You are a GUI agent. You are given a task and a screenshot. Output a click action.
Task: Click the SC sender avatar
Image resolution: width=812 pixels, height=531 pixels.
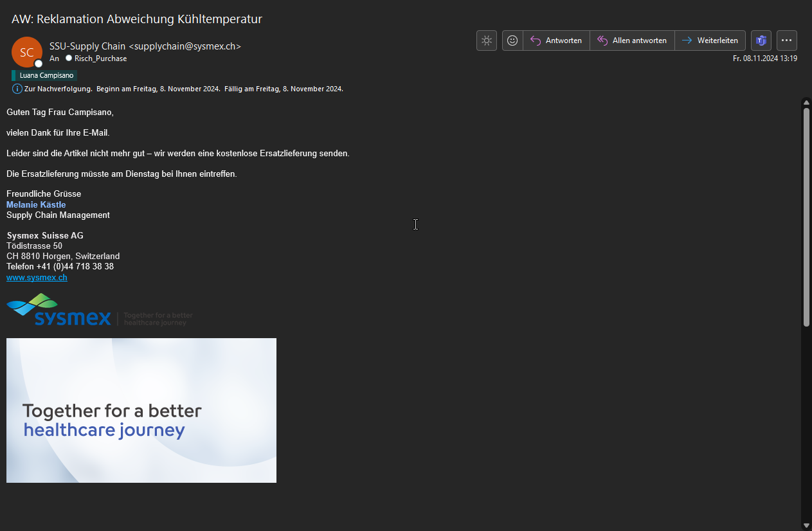tap(26, 52)
